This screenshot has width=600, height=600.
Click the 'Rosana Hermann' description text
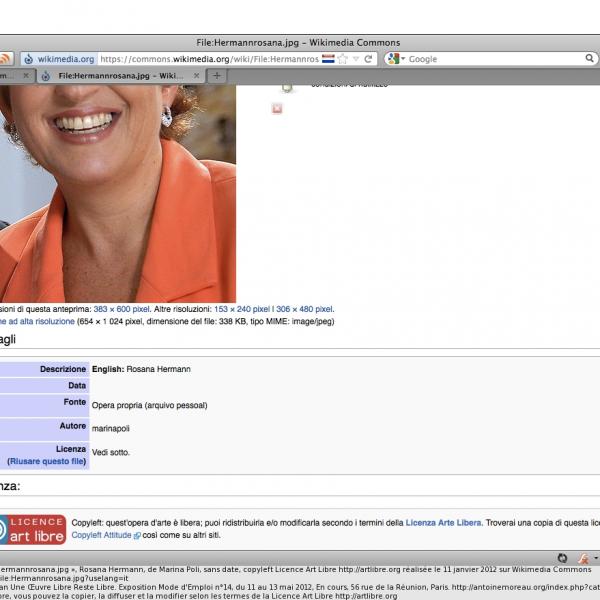point(158,369)
